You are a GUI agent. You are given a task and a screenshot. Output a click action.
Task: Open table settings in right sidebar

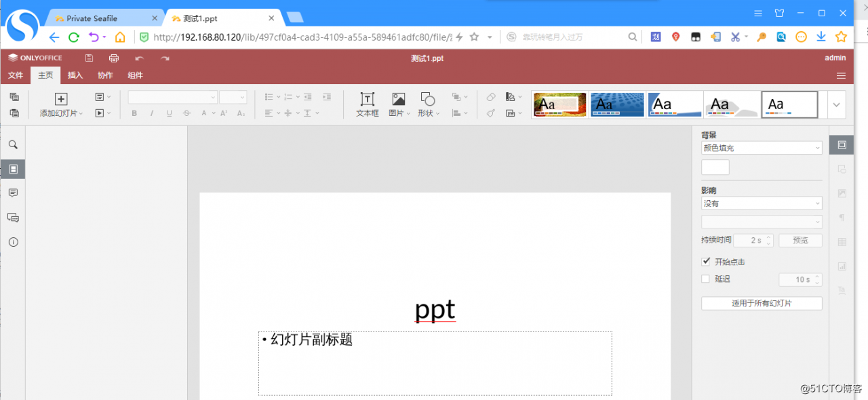841,241
